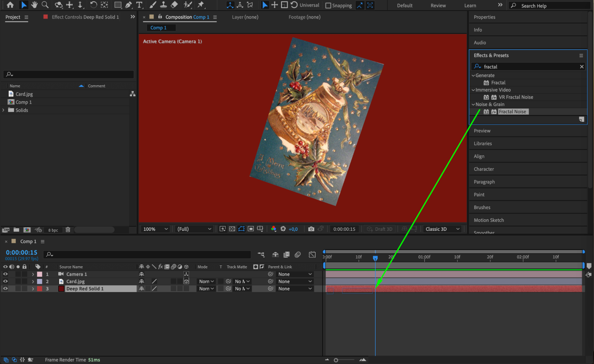
Task: Select the Puppet Pin tool
Action: [x=201, y=5]
